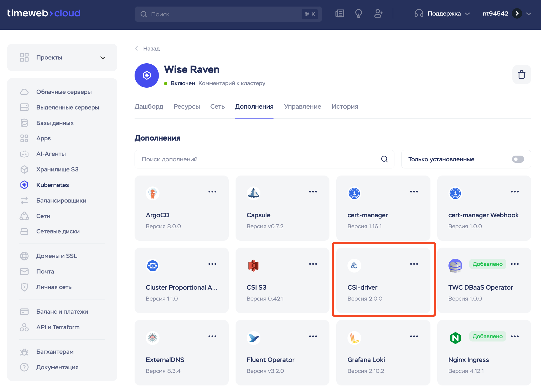Open the Grafana Loki options menu

(x=414, y=336)
